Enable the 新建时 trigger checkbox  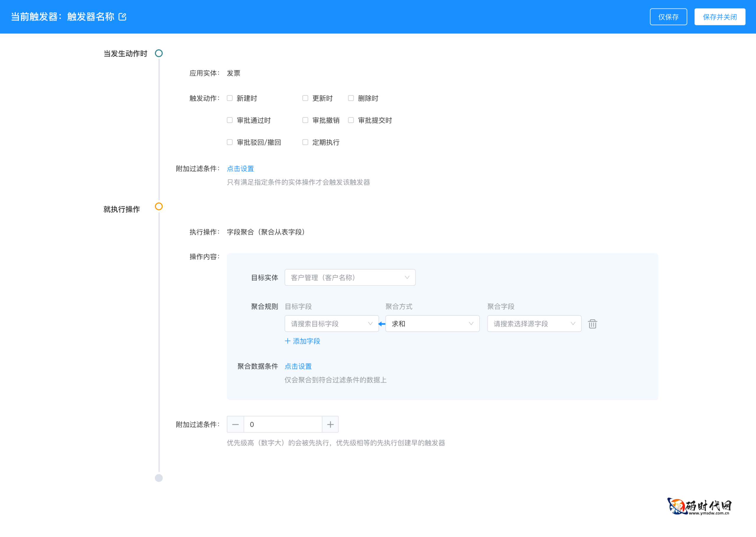pos(230,98)
